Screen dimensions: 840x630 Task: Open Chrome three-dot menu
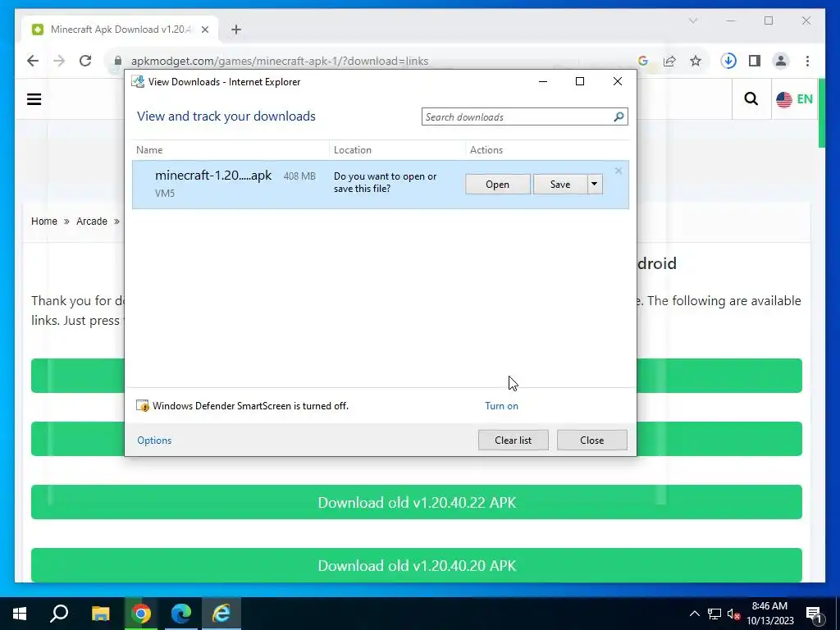[x=807, y=61]
